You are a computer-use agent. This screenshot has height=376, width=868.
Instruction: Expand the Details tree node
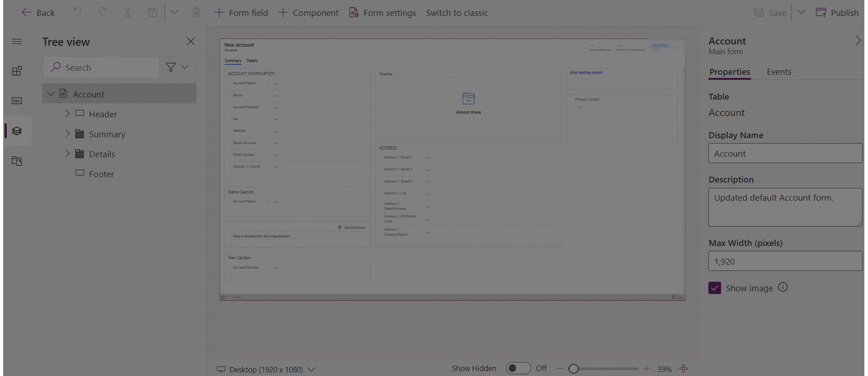click(x=67, y=154)
